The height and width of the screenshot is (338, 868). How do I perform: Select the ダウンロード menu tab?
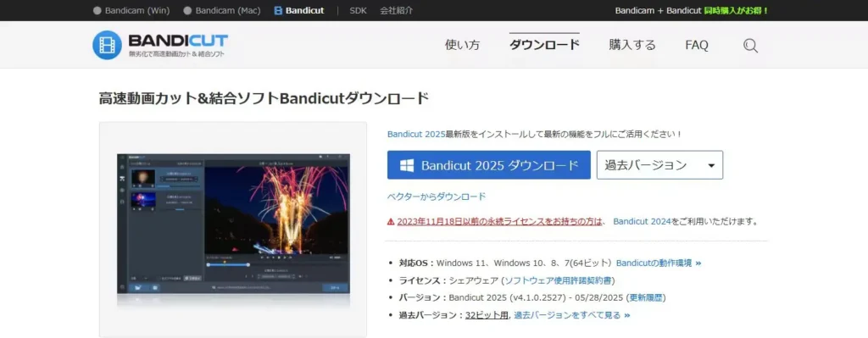click(544, 45)
